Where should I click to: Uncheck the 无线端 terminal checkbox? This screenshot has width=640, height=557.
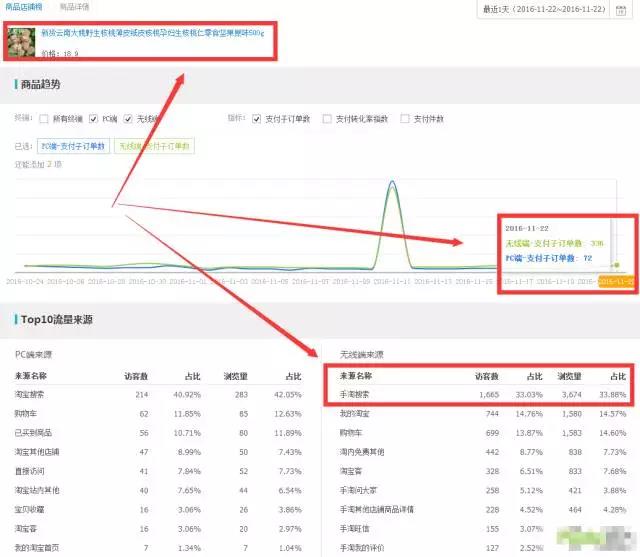pos(128,118)
